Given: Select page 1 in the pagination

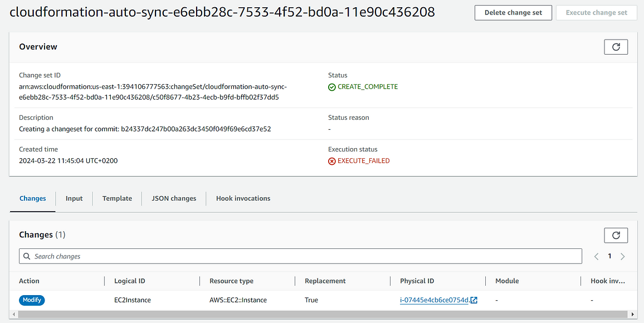Looking at the screenshot, I should 609,256.
